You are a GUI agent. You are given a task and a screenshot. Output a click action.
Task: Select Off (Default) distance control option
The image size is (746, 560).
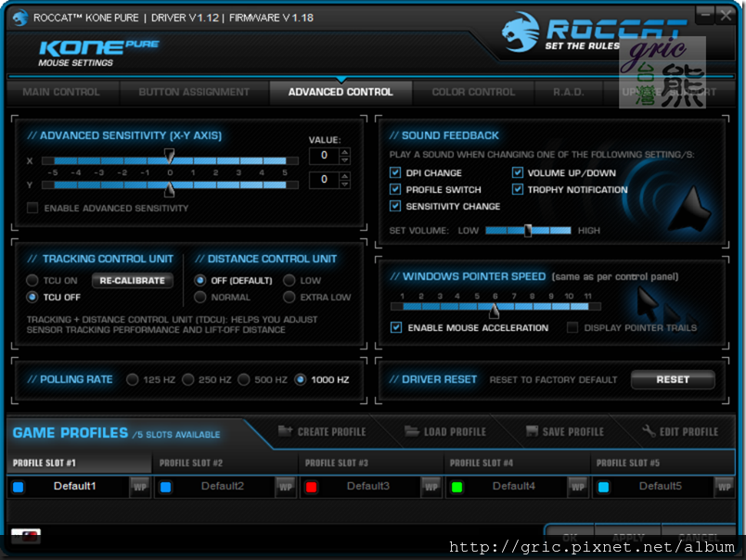[199, 281]
